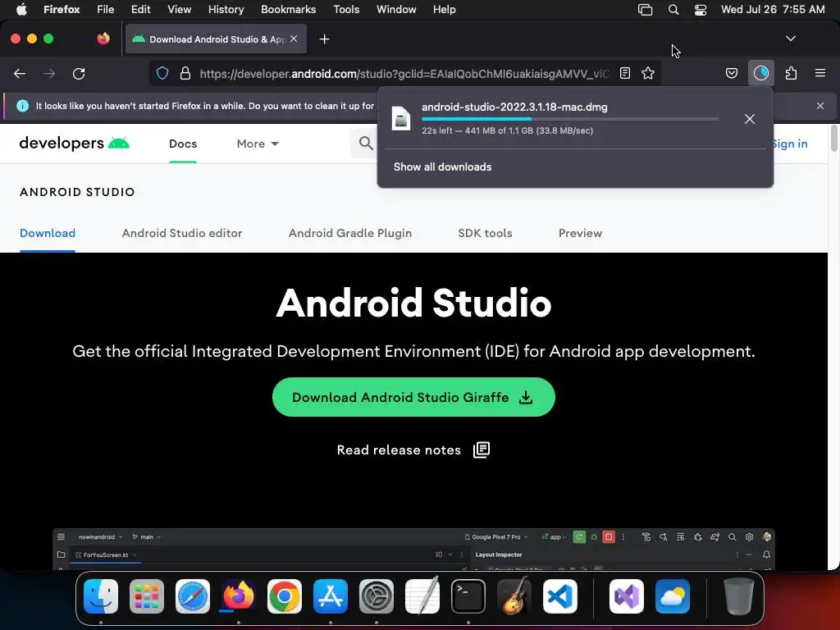Open the Bookmarks menu

click(x=288, y=9)
